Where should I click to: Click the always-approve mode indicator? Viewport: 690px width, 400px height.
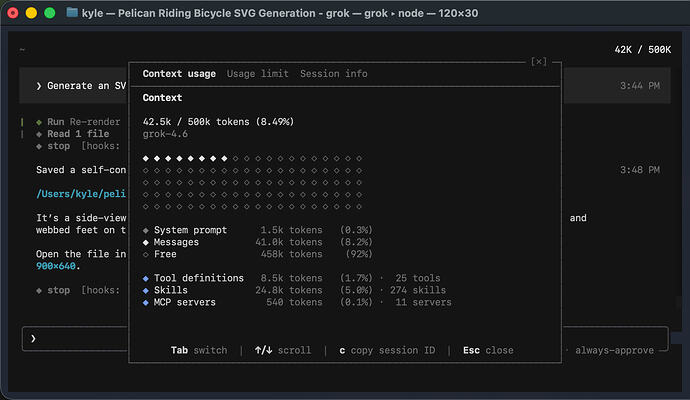(614, 350)
